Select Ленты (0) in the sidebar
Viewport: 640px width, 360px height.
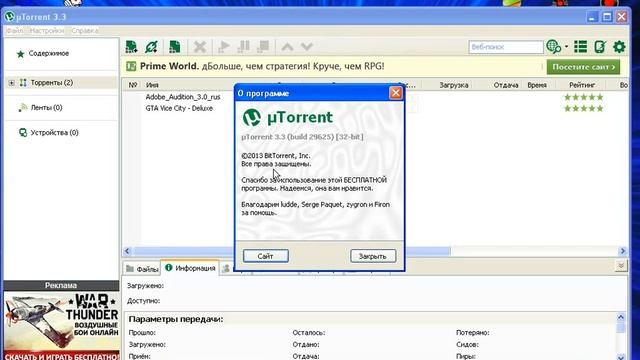point(47,108)
